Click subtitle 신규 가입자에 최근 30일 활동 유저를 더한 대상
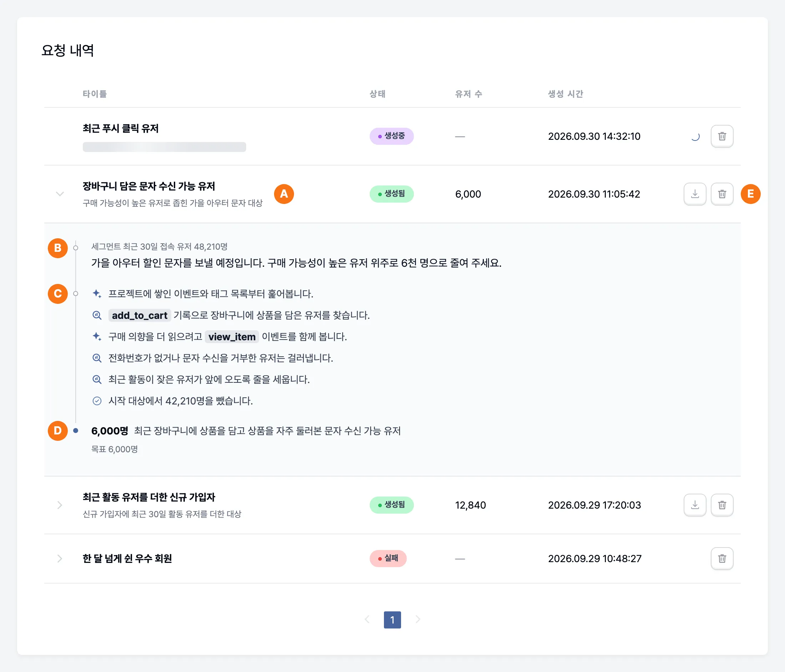Screen dimensions: 785x672 (162, 514)
